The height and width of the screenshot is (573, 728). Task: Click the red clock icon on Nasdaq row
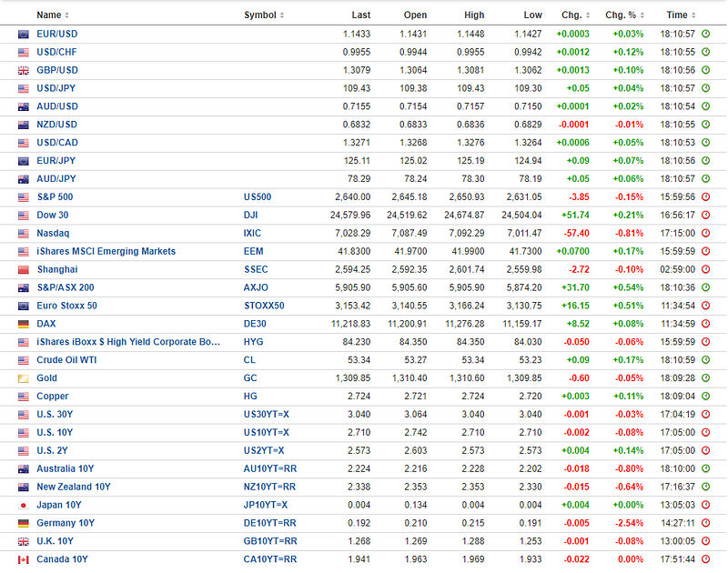705,233
